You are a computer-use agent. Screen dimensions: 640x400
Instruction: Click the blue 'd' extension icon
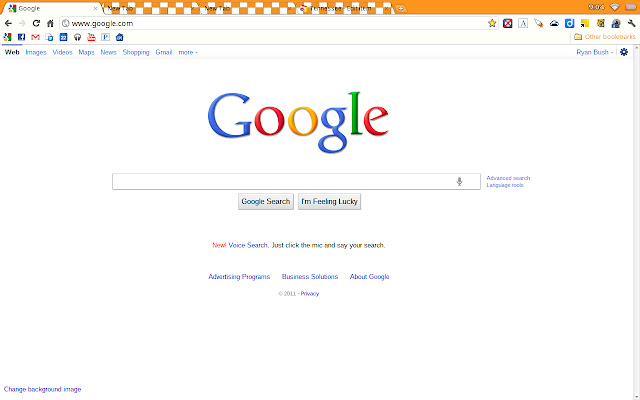coord(569,23)
